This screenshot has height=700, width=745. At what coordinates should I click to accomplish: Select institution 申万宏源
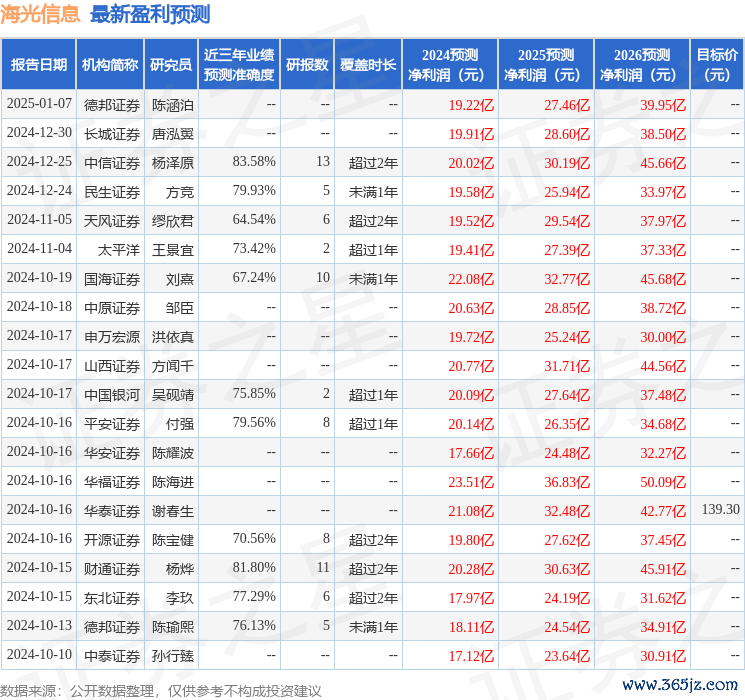tap(112, 337)
